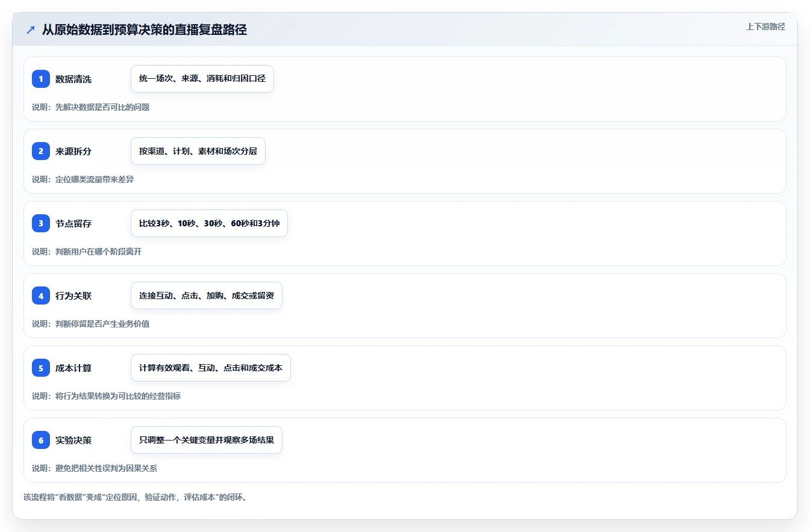Viewport: 810px width, 532px height.
Task: Click the heading 从原始数据到预算决策的直播复盘路径
Action: (145, 30)
